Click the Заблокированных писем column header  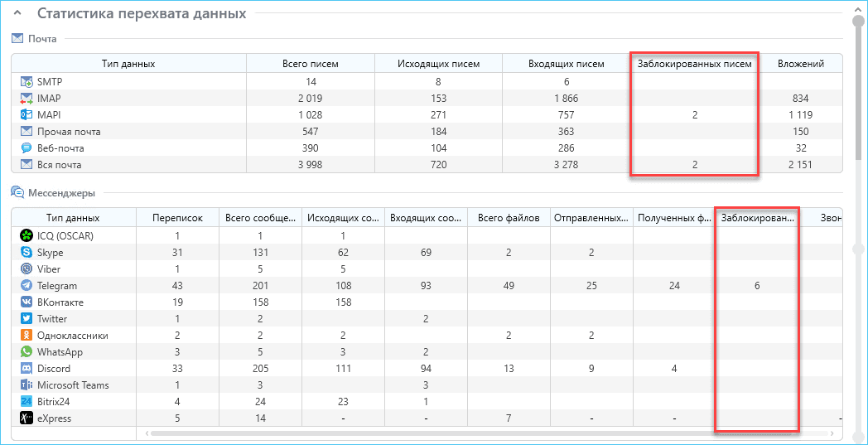pos(695,64)
